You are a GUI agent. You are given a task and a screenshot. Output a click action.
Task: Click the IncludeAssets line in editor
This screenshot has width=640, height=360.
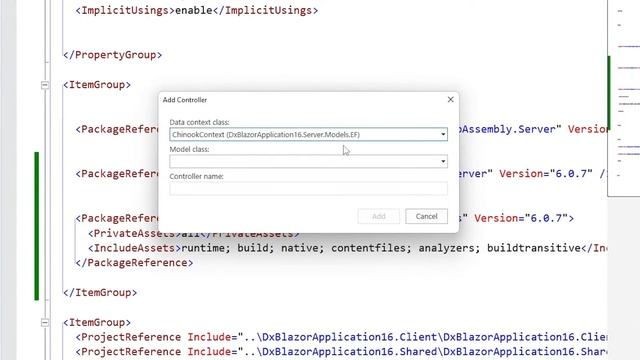[x=341, y=248]
